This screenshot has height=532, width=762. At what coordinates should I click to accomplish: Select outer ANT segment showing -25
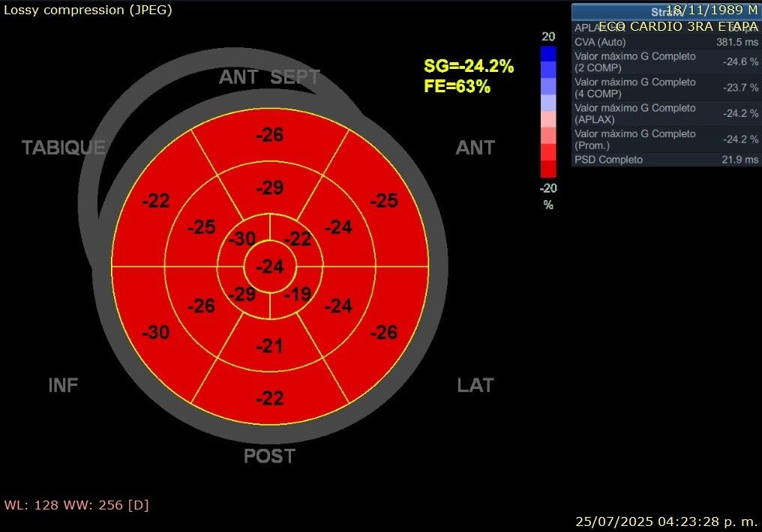(383, 201)
